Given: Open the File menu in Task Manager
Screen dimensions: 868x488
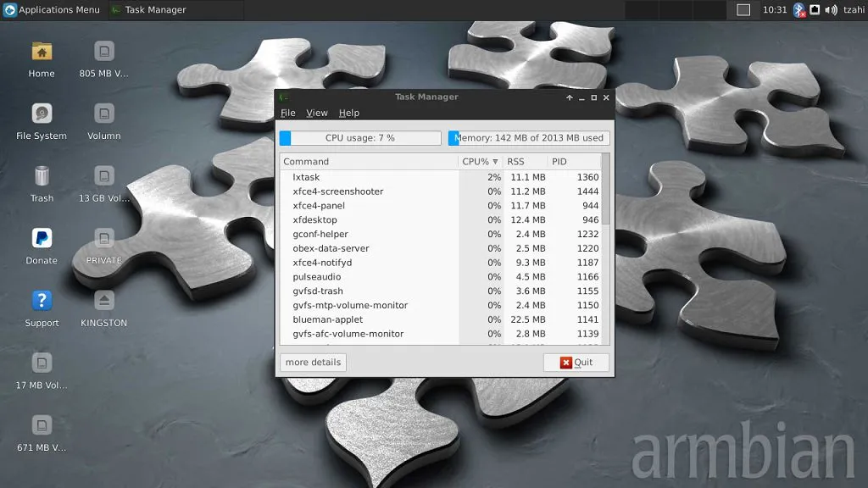Looking at the screenshot, I should click(288, 113).
